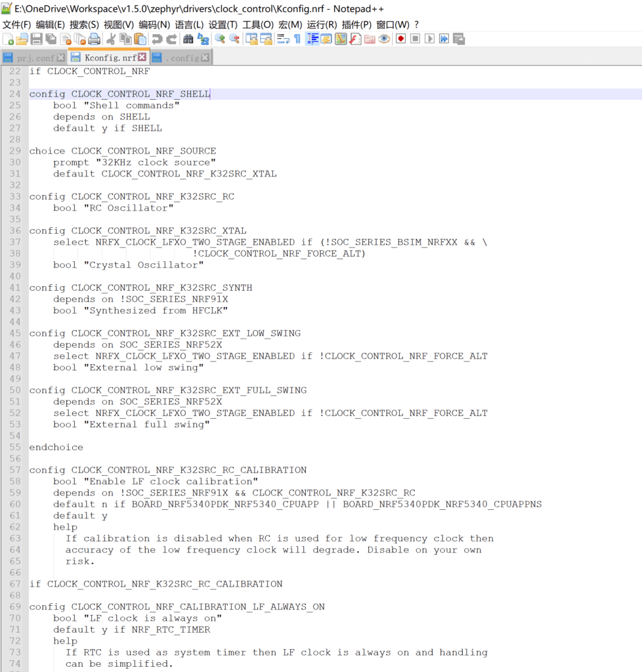The height and width of the screenshot is (672, 642).
Task: Open the Replace dialog icon
Action: (x=203, y=39)
